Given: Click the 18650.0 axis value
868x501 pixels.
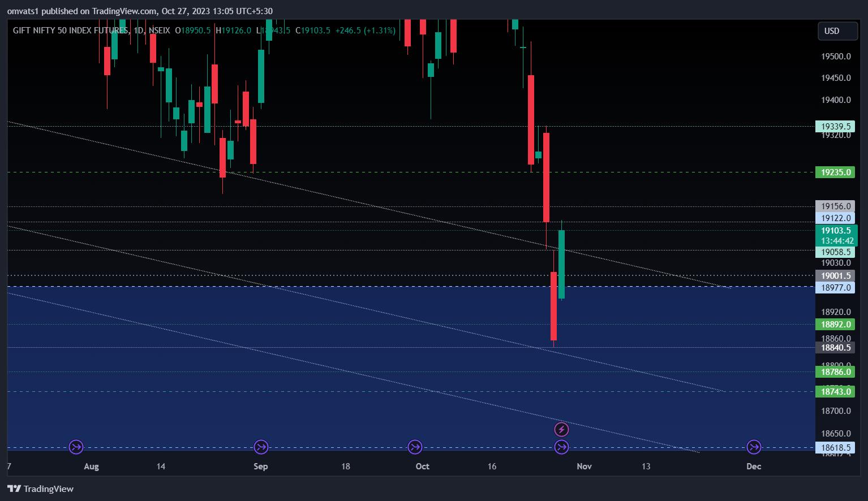Looking at the screenshot, I should point(836,434).
